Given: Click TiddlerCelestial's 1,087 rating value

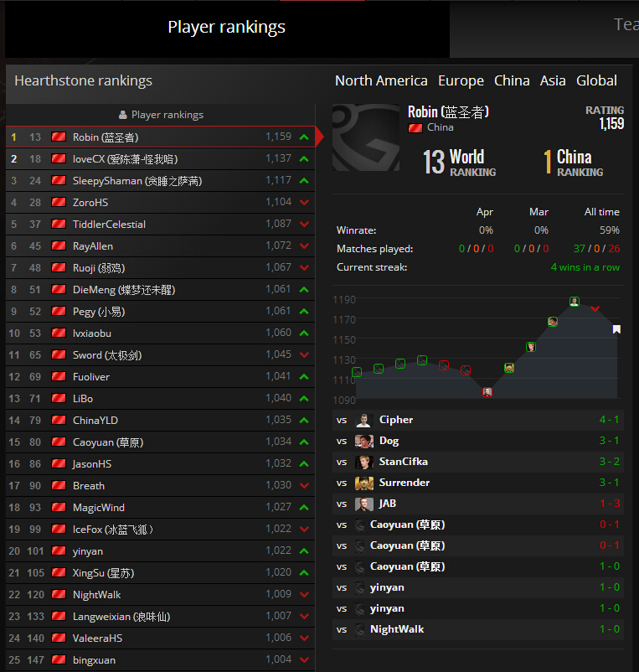Looking at the screenshot, I should coord(278,224).
